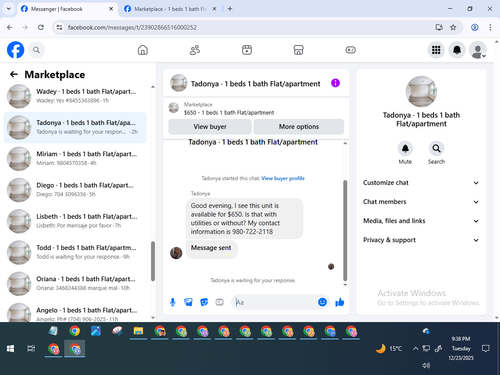Show hidden system tray icons chevron

point(415,349)
